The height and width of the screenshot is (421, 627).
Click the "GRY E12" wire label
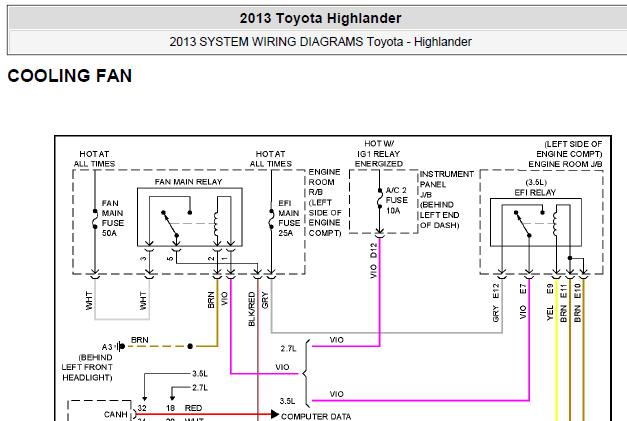point(496,302)
